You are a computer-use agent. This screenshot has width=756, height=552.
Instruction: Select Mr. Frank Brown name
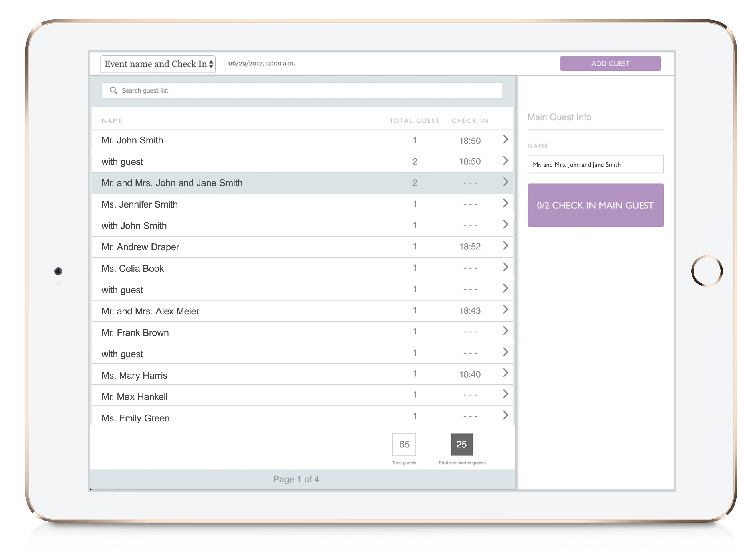[135, 333]
